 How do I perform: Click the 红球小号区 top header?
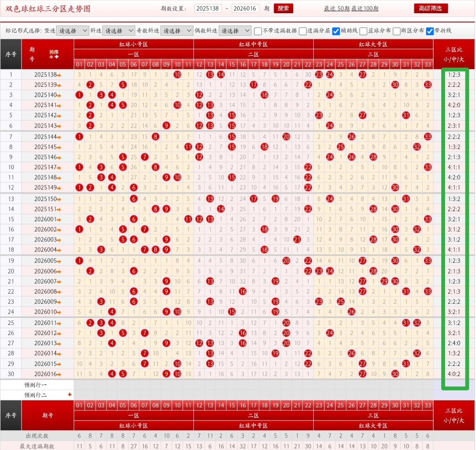pyautogui.click(x=134, y=44)
